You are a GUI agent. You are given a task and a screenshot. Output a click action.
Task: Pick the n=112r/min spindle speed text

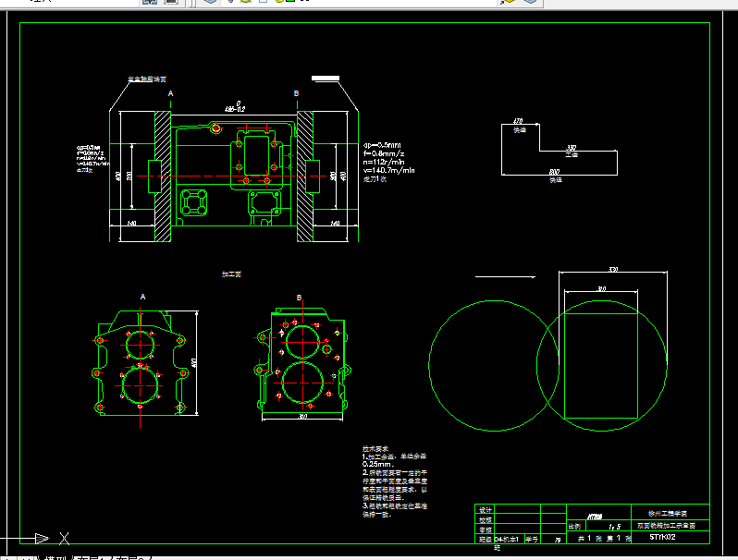click(x=384, y=162)
